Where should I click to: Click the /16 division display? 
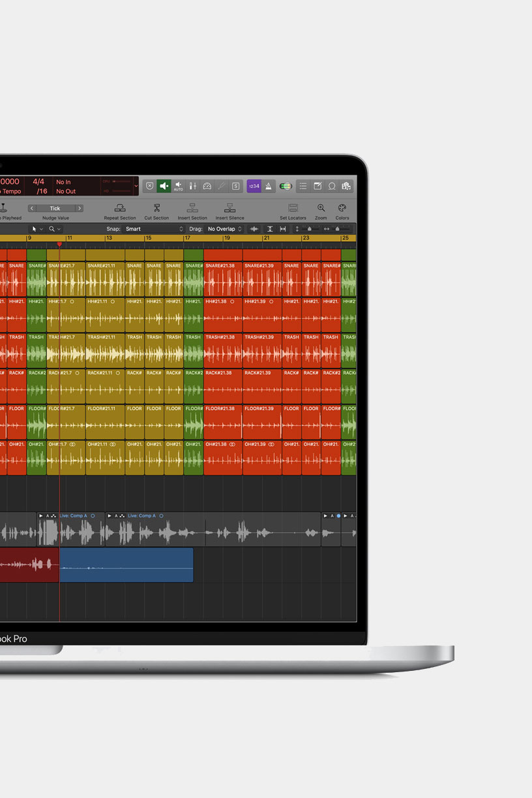tap(41, 191)
